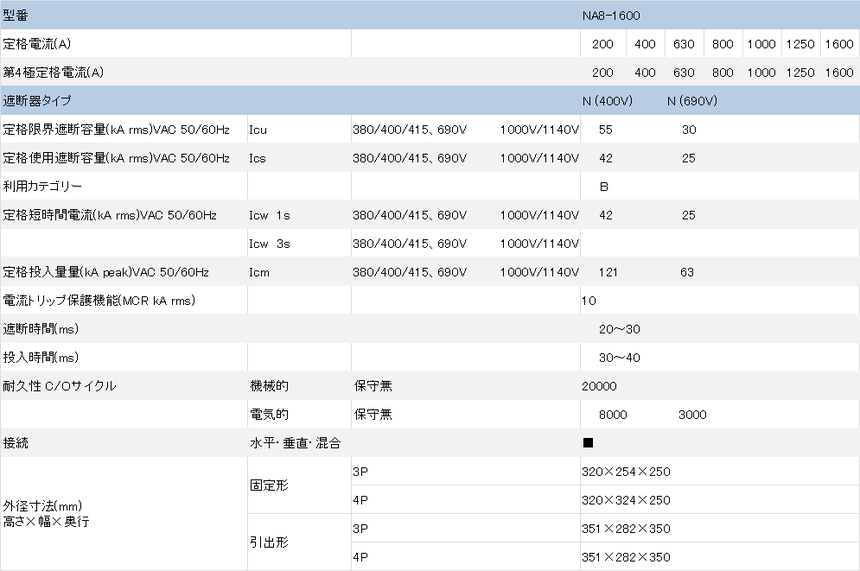860x571 pixels.
Task: Click the 投入時間 value 30～40
Action: pyautogui.click(x=619, y=357)
